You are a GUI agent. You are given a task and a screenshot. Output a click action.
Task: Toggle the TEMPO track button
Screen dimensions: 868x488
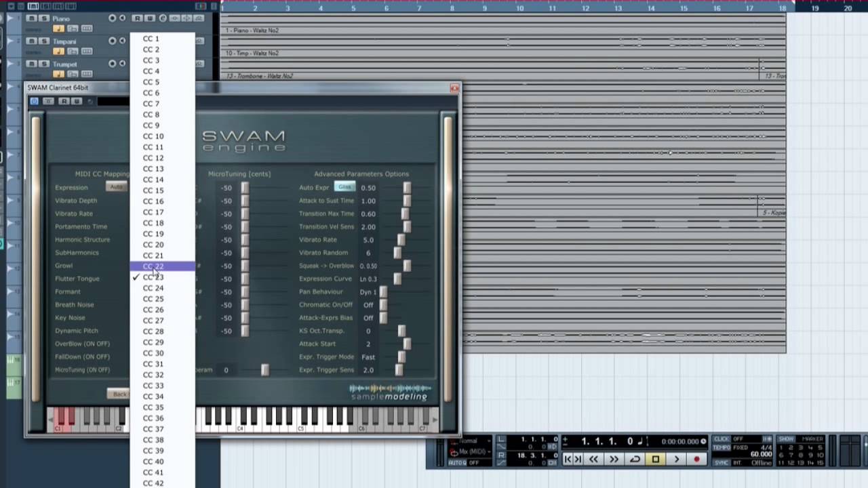click(x=722, y=447)
